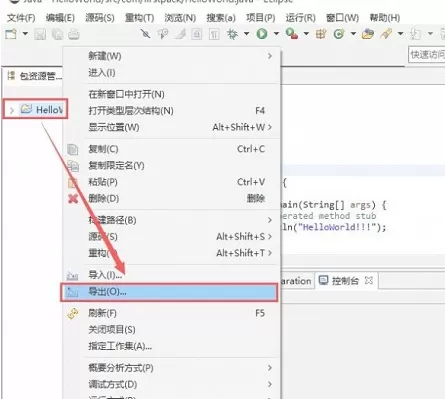Click the New wizard toolbar icon
This screenshot has width=445, height=399.
[x=11, y=34]
